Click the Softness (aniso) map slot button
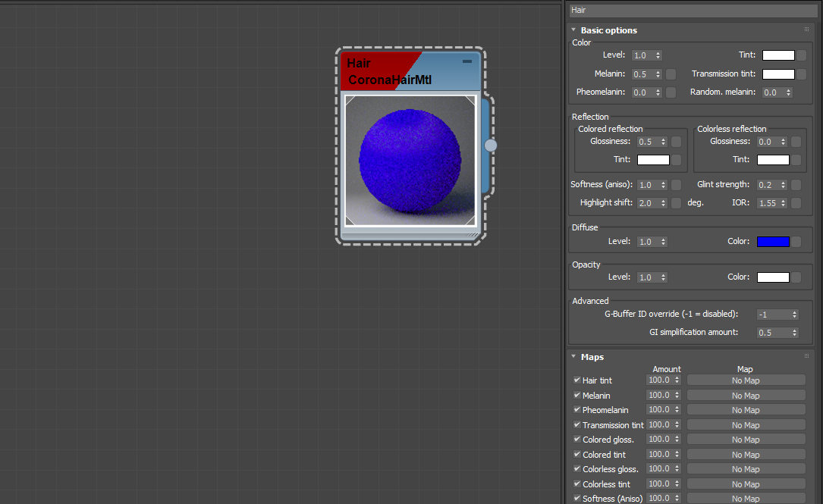Viewport: 823px width, 504px height. 676,185
